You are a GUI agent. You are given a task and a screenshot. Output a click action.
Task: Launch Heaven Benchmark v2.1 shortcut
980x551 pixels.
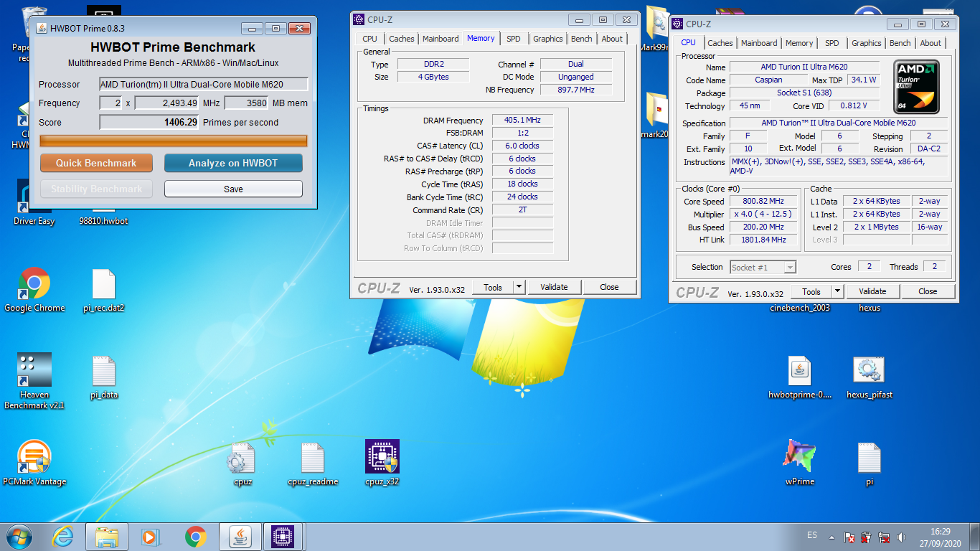34,381
